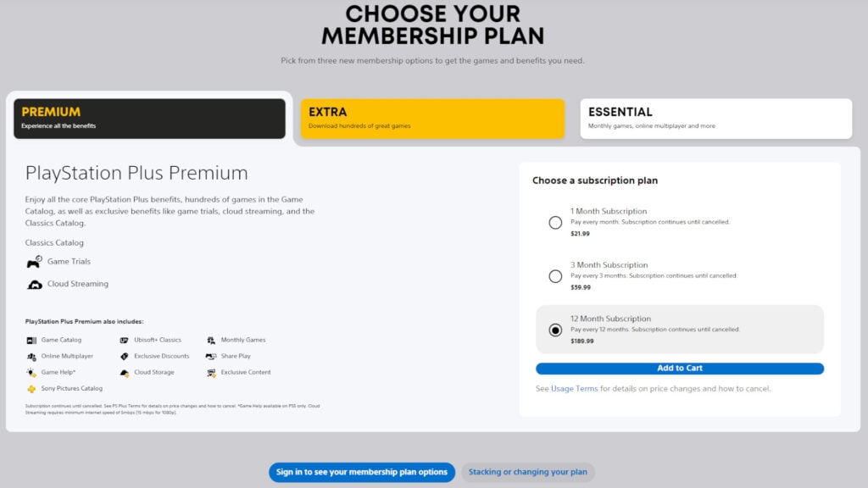Click the Sony Pictures Catalog plus icon
Viewport: 868px width, 488px height.
click(x=31, y=388)
